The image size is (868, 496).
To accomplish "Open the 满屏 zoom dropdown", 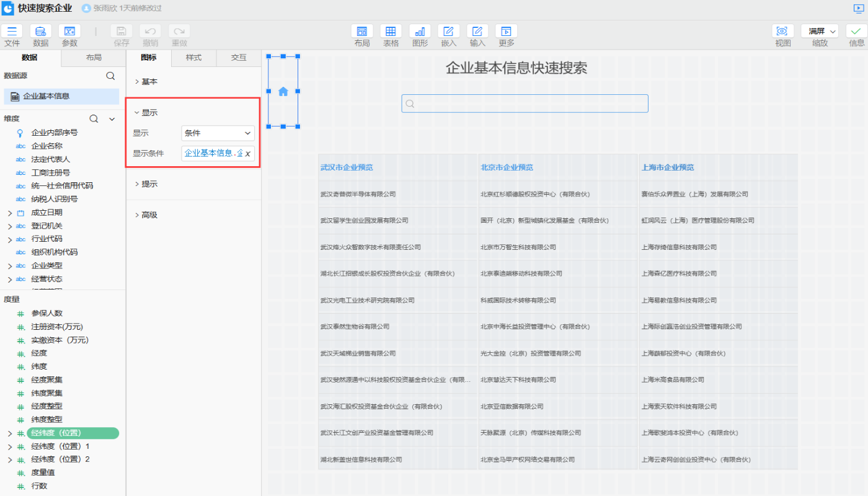I will click(820, 31).
